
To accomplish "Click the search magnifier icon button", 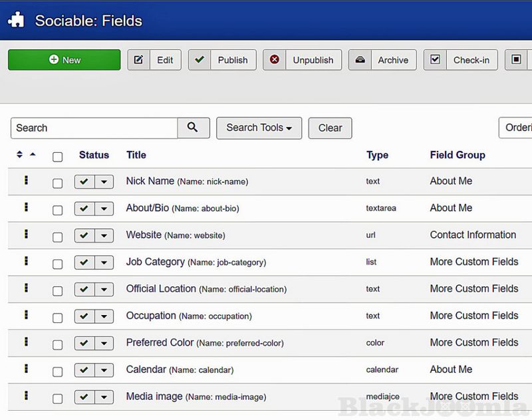I will 193,128.
